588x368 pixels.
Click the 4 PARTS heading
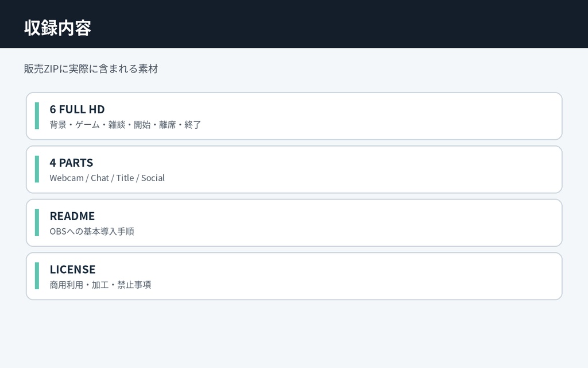[x=71, y=163]
